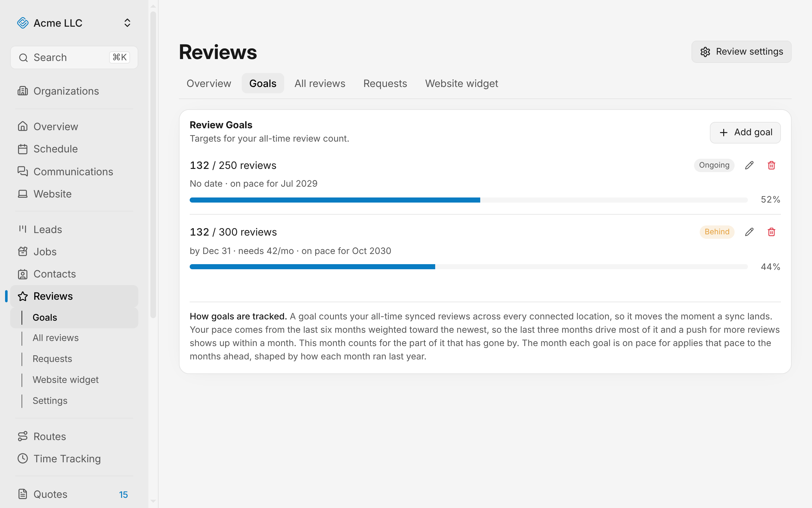Click the sidebar scroll down arrow
Image resolution: width=812 pixels, height=508 pixels.
click(x=153, y=501)
